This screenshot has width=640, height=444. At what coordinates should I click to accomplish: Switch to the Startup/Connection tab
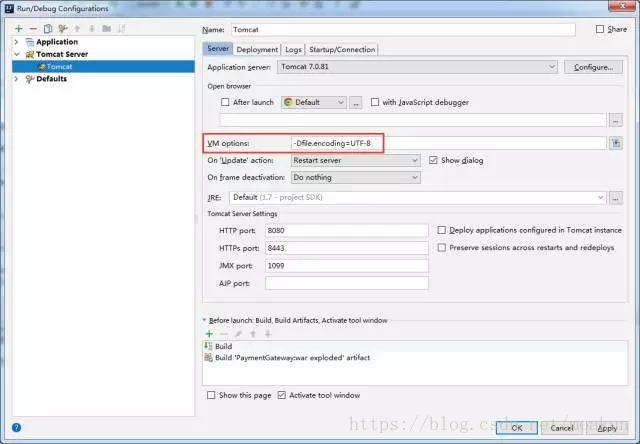pos(342,49)
